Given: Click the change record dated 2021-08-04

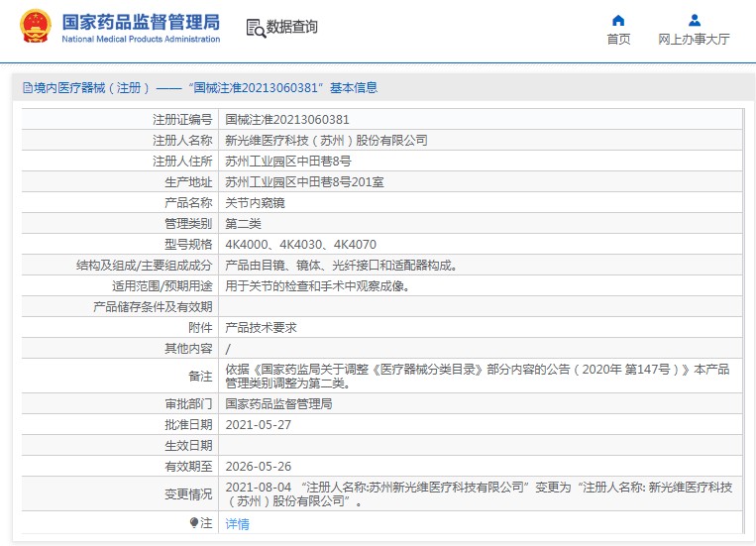Looking at the screenshot, I should pyautogui.click(x=479, y=493).
